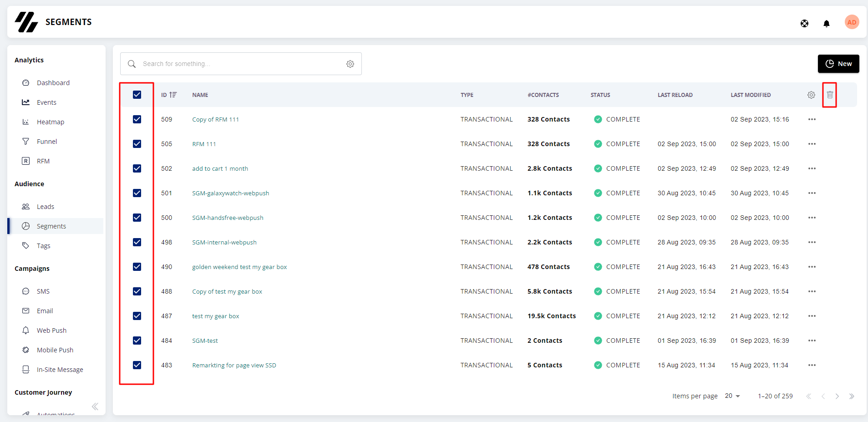Open row actions for segment 487
Image resolution: width=868 pixels, height=422 pixels.
pyautogui.click(x=812, y=316)
